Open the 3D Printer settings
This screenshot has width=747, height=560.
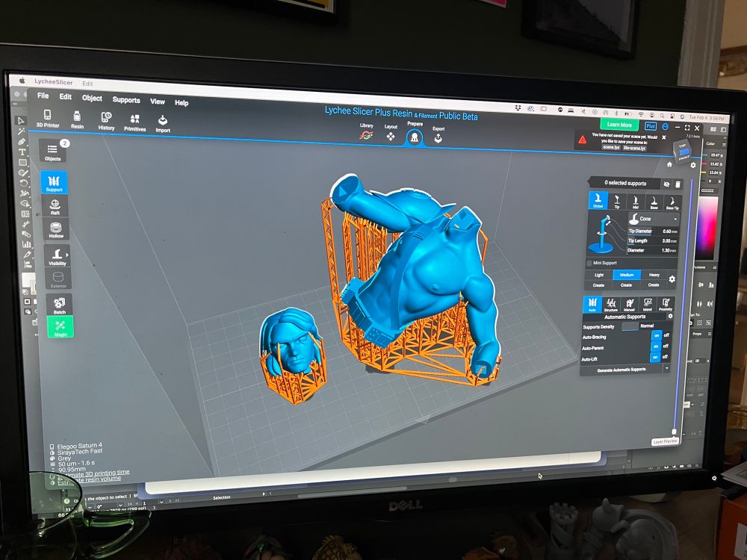48,119
